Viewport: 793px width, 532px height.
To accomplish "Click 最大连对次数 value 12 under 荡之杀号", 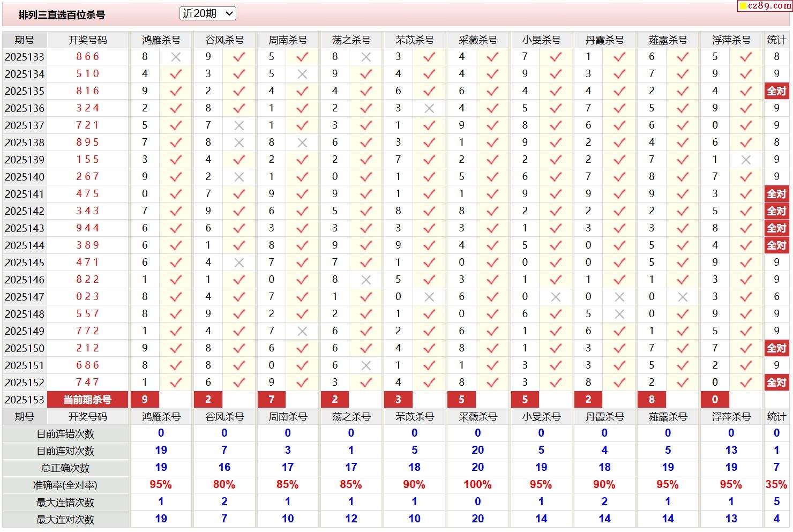I will pos(351,519).
